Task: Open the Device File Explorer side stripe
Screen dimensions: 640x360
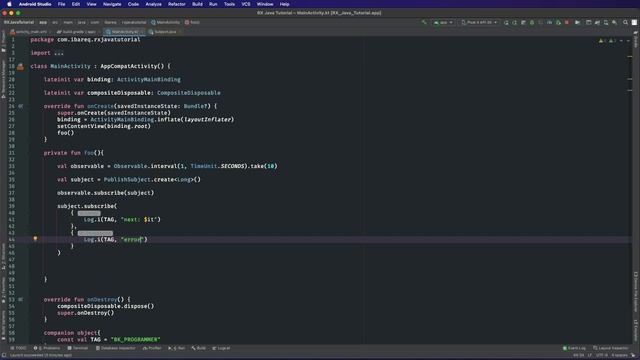Action: [636, 293]
